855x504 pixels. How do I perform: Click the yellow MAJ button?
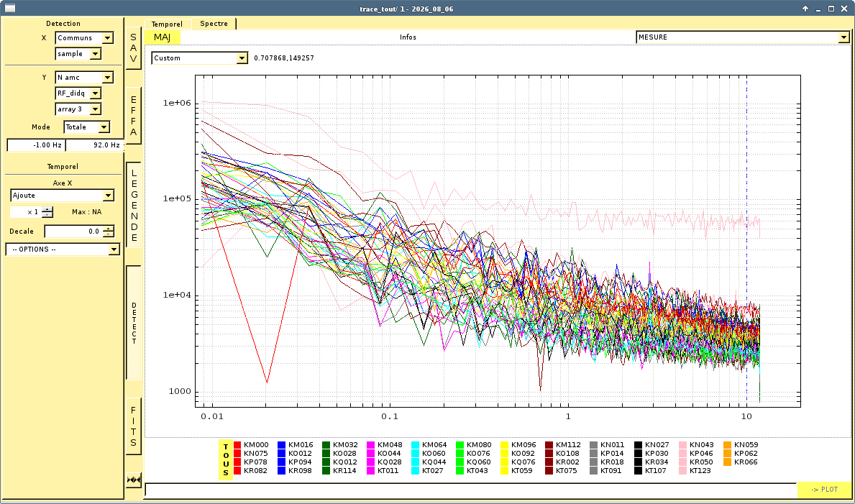pyautogui.click(x=163, y=37)
